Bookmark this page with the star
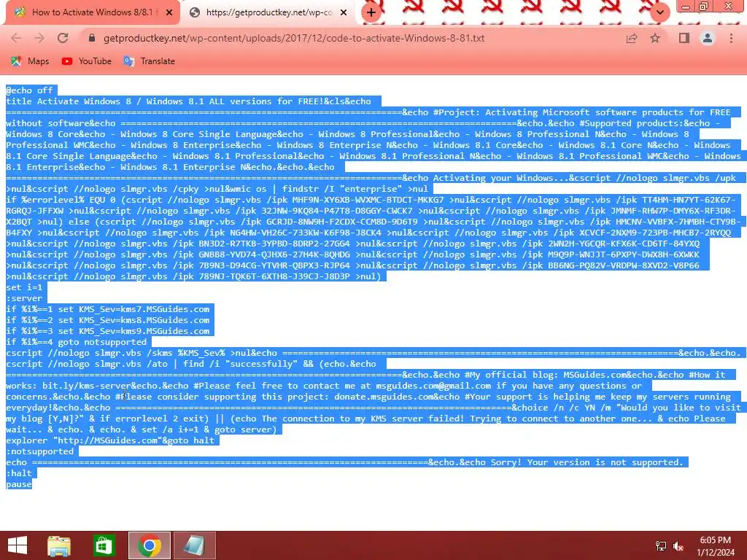This screenshot has height=560, width=747. (655, 38)
